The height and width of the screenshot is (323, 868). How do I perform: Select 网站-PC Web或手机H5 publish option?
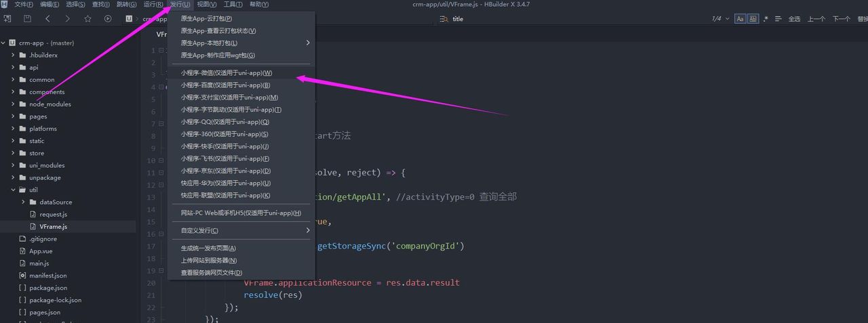[241, 212]
